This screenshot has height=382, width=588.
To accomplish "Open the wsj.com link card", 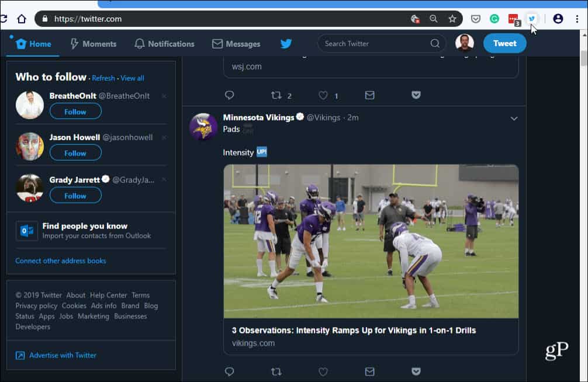I will [x=371, y=67].
